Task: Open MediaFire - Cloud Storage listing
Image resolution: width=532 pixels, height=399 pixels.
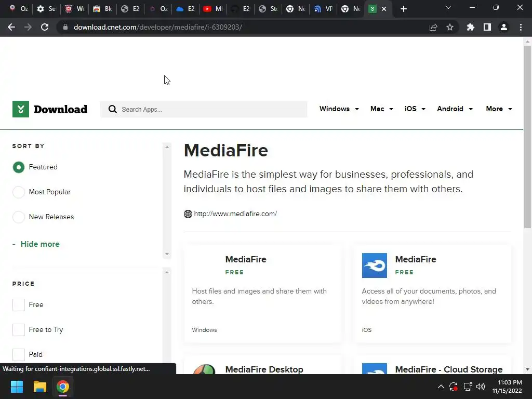Action: coord(448,369)
